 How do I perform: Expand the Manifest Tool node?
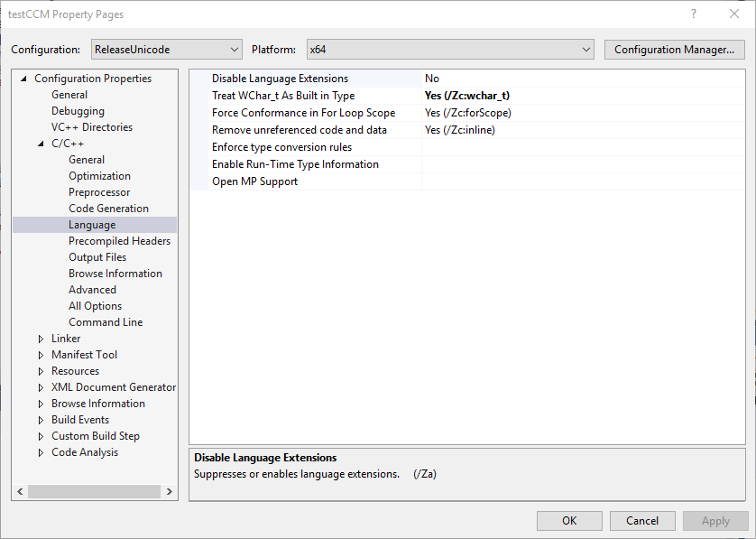[x=41, y=355]
